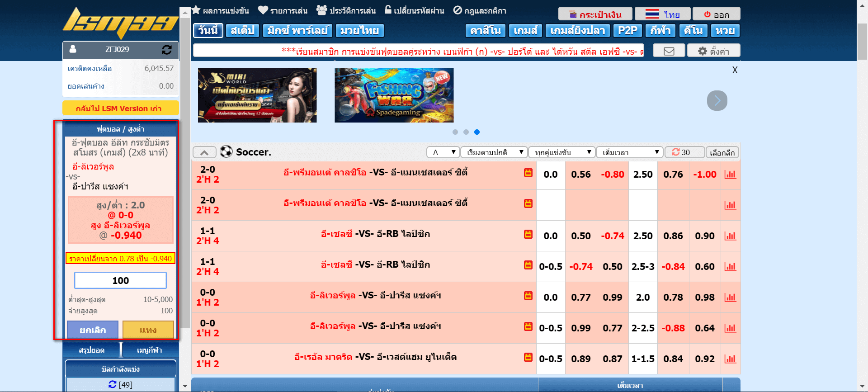Open the settings gear ตั้งค่า button
This screenshot has width=868, height=392.
point(713,51)
